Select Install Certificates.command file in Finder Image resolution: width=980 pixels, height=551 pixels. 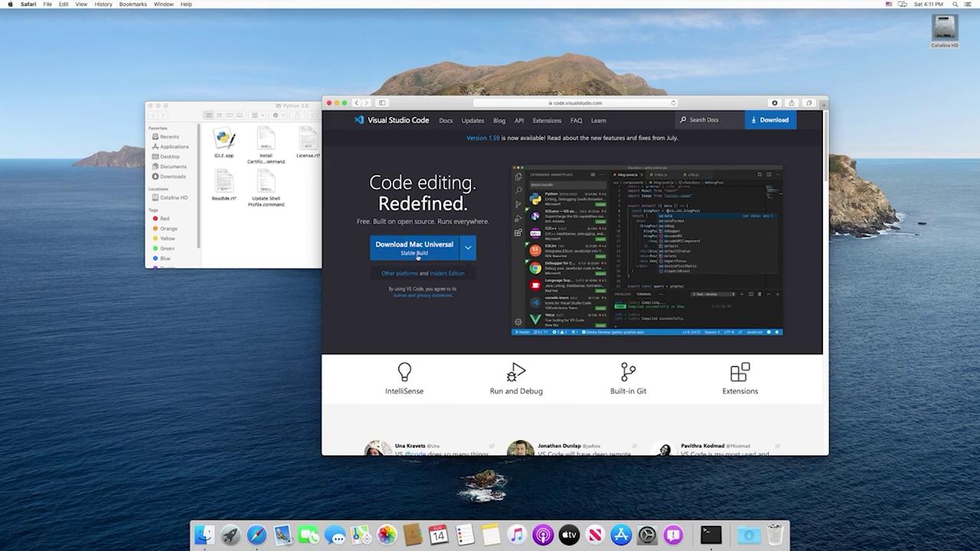[266, 145]
